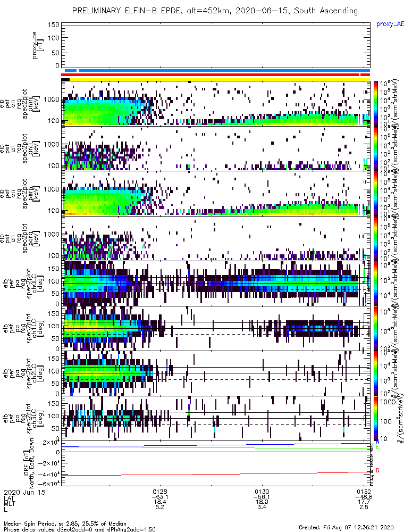Click the color bar beside the ch0LC panel

[x=376, y=284]
